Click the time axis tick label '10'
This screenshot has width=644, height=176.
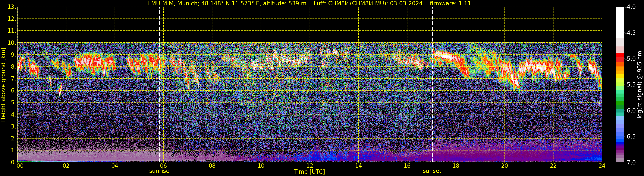pos(261,166)
